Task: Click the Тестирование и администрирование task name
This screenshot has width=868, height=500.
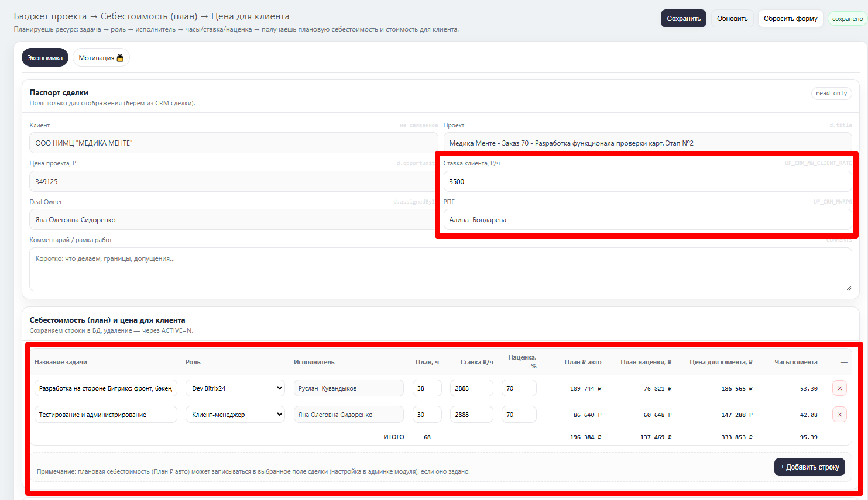Action: [x=105, y=415]
